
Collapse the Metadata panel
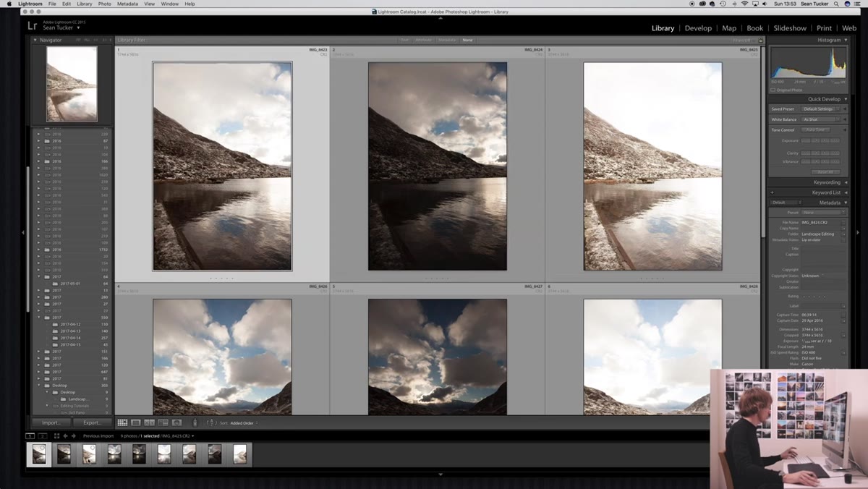(x=846, y=203)
